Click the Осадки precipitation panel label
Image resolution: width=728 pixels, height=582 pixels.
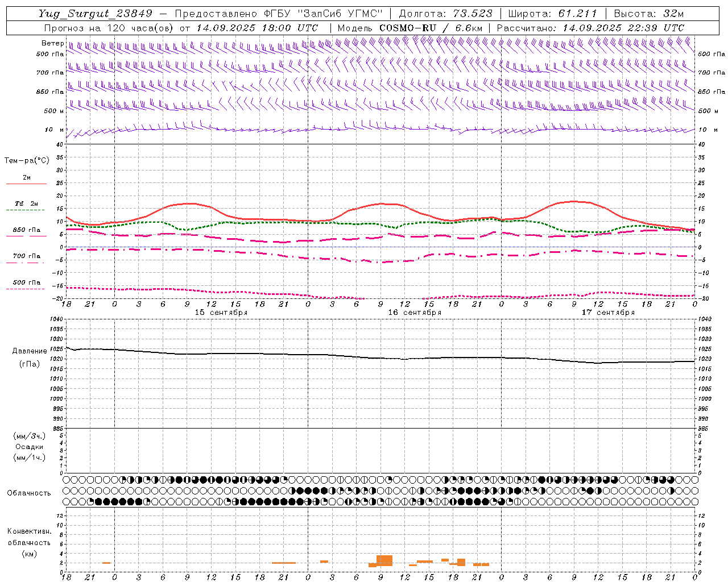(30, 447)
